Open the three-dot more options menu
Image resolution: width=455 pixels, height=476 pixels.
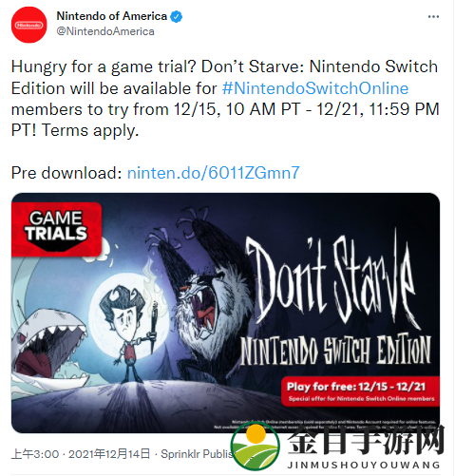coord(433,16)
